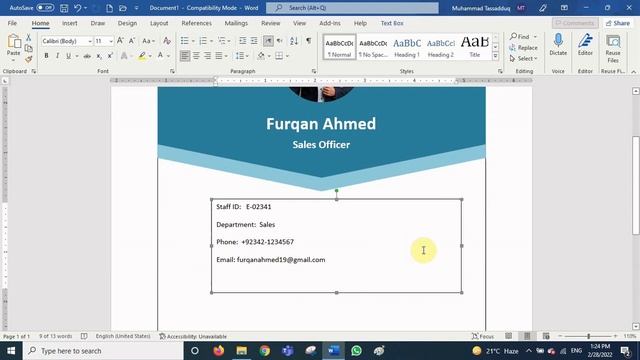Click the Undo arrow icon
The image size is (640, 360).
click(77, 8)
